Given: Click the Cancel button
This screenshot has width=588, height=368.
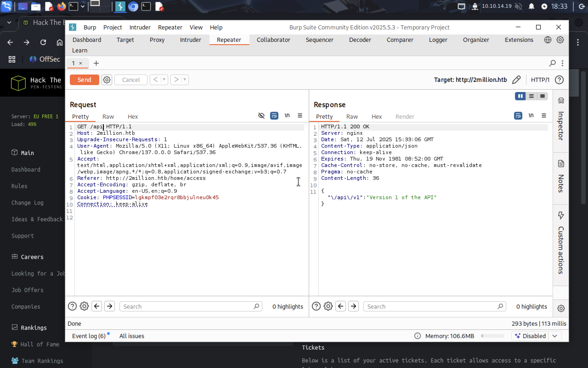Looking at the screenshot, I should 131,80.
